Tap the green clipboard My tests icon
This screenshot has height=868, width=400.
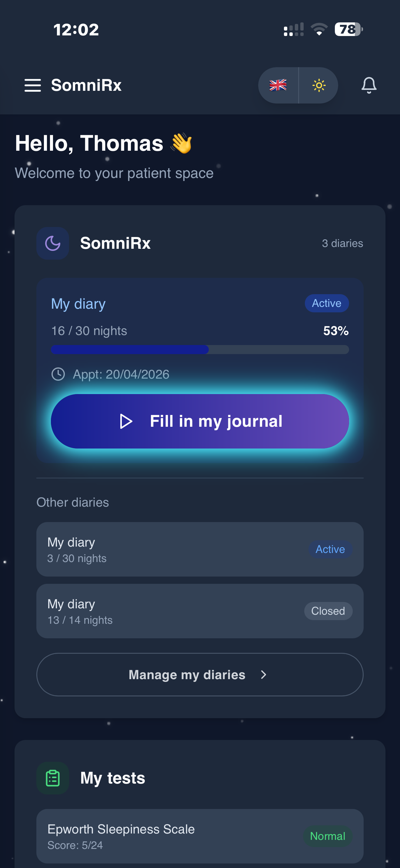(53, 778)
